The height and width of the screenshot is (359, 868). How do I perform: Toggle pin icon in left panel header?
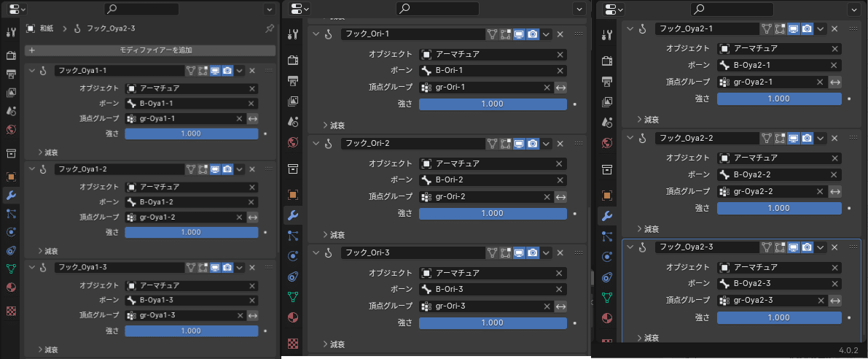(270, 28)
